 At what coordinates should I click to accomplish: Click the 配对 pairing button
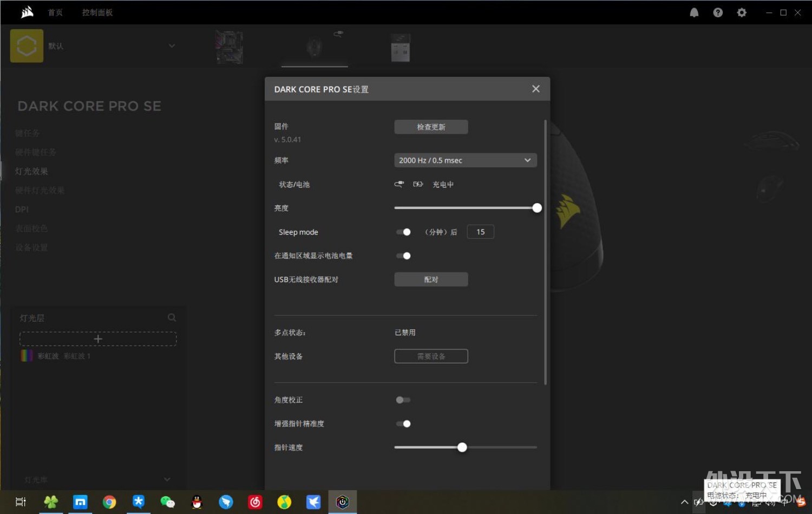point(431,279)
